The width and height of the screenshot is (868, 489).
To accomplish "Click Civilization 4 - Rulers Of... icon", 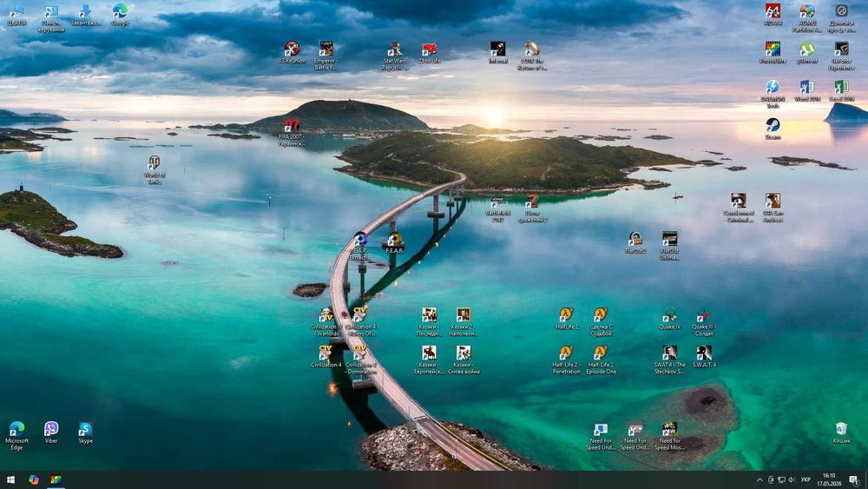I will [x=360, y=322].
